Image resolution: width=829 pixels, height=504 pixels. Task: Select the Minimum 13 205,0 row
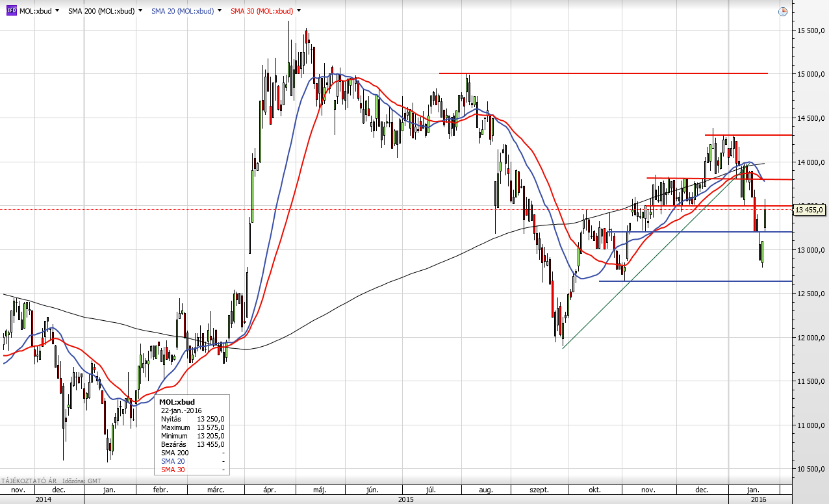tap(192, 436)
